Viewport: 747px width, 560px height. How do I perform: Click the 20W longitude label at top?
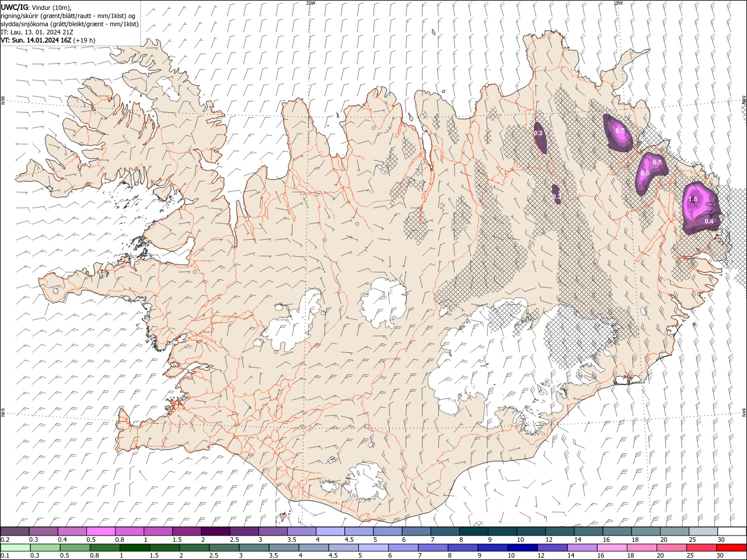310,3
